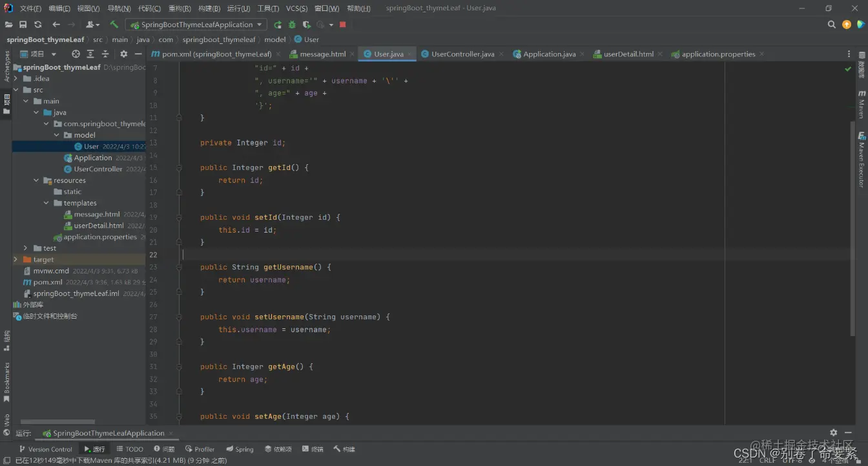This screenshot has width=868, height=466.
Task: Start debugging with the green bug icon
Action: pyautogui.click(x=292, y=25)
